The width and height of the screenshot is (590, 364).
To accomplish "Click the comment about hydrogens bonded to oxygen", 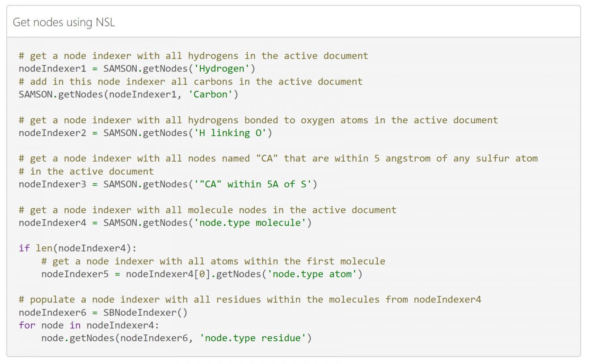I will (x=258, y=120).
